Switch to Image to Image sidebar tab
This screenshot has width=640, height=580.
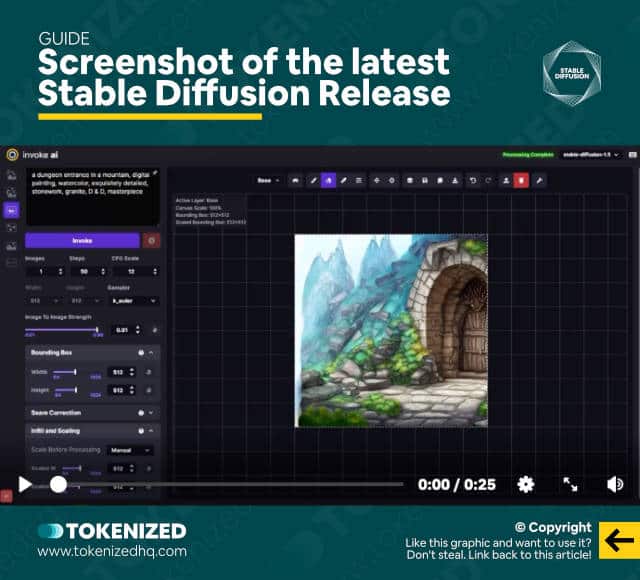[11, 192]
